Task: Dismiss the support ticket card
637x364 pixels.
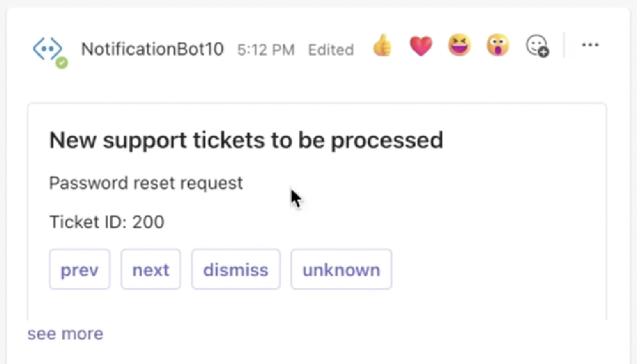Action: (236, 270)
